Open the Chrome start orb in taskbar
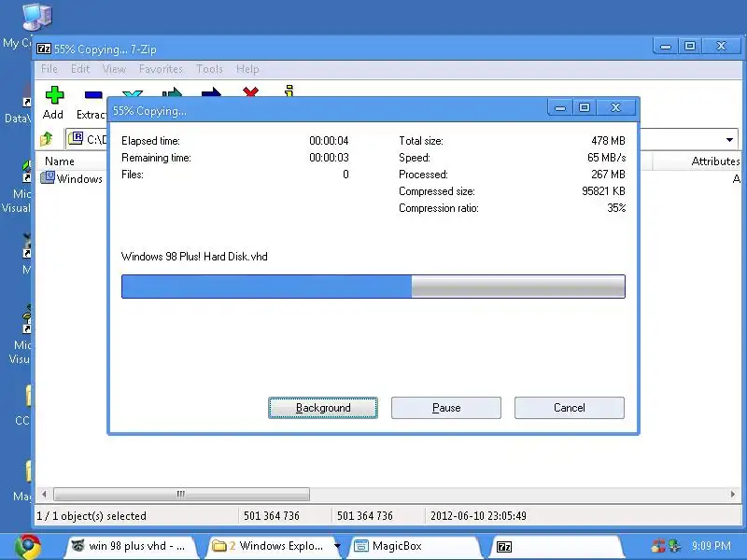Screen dimensions: 747x560 [x=28, y=547]
